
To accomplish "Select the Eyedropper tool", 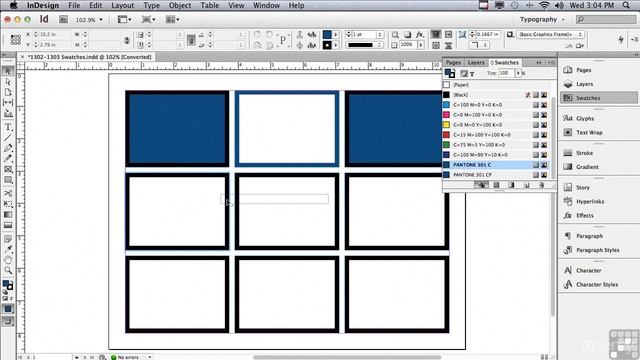I will [8, 249].
